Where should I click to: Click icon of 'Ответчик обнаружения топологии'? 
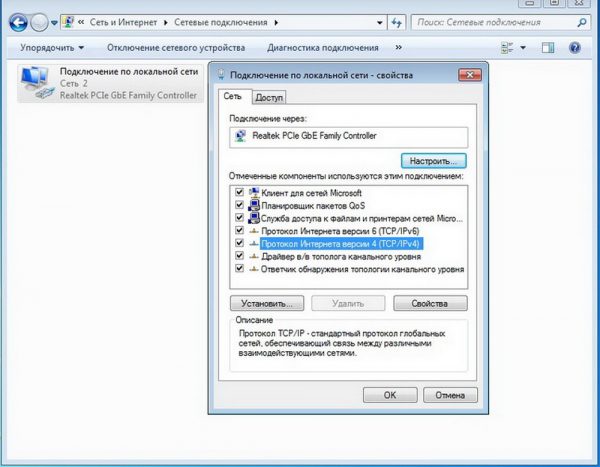tap(254, 269)
